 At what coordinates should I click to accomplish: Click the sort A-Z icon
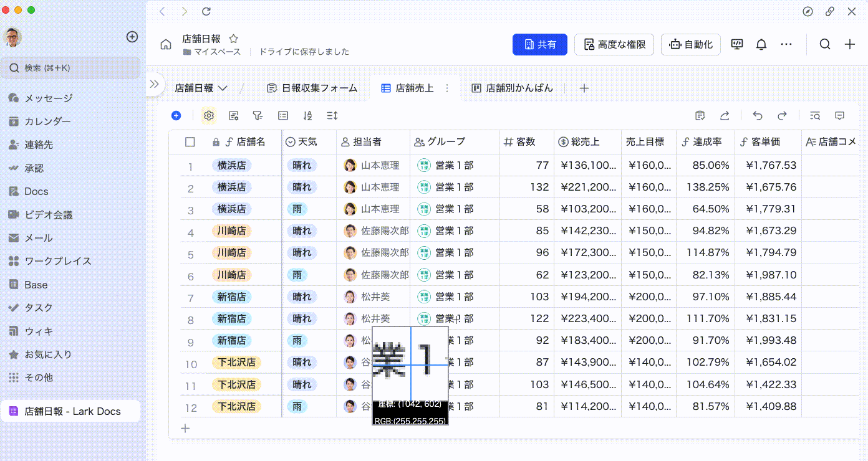pyautogui.click(x=307, y=116)
